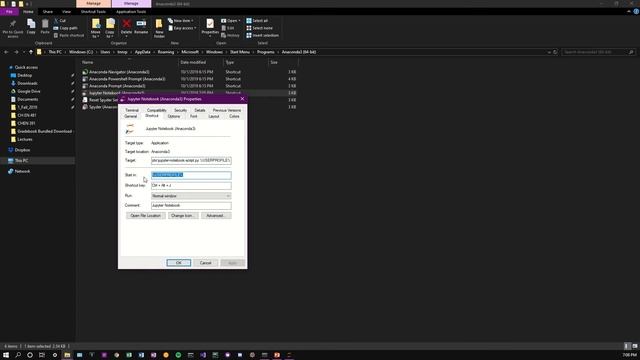Click Select none in ribbon
640x360 pixels.
[259, 28]
